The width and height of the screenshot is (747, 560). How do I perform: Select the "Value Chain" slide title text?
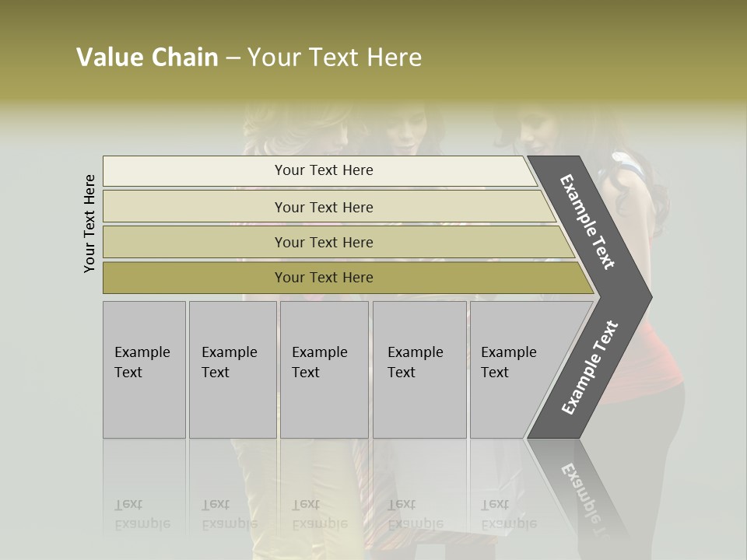147,57
